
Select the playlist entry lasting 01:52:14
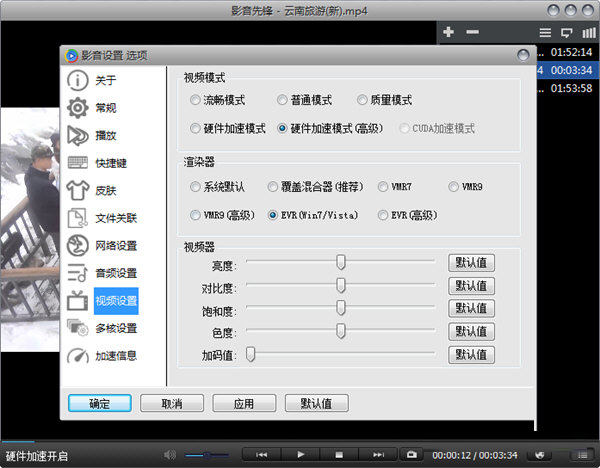(570, 51)
